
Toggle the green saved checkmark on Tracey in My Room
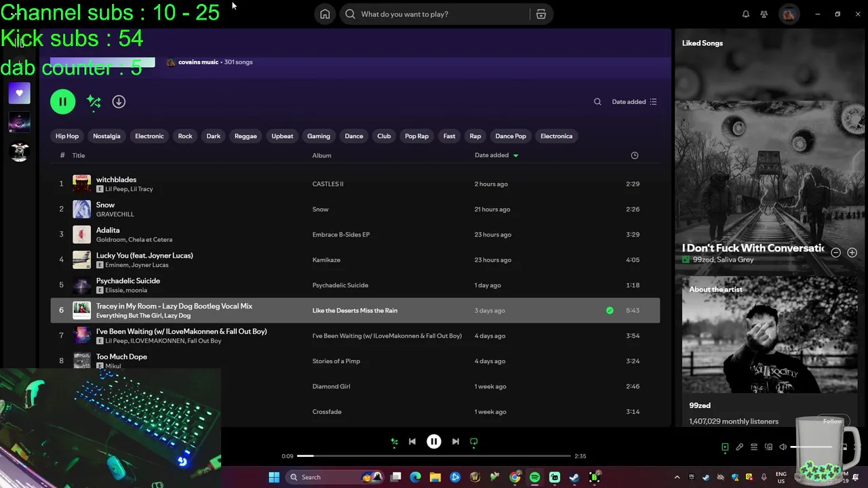610,310
